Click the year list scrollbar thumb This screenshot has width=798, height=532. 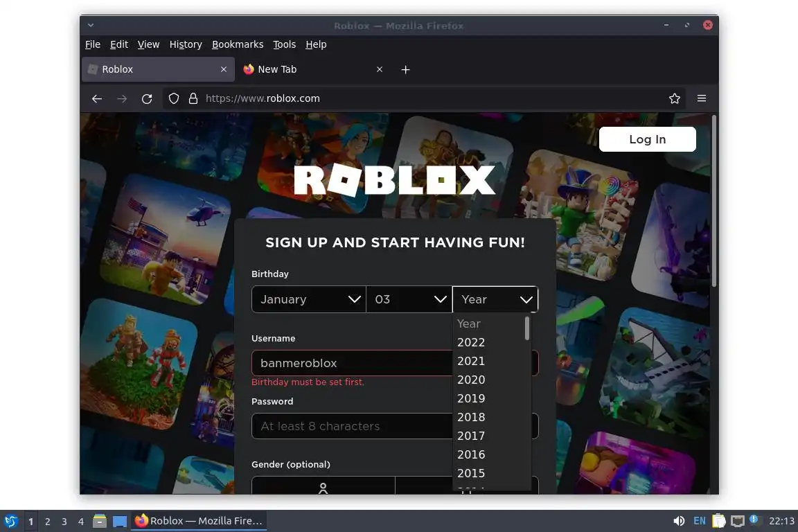point(527,328)
